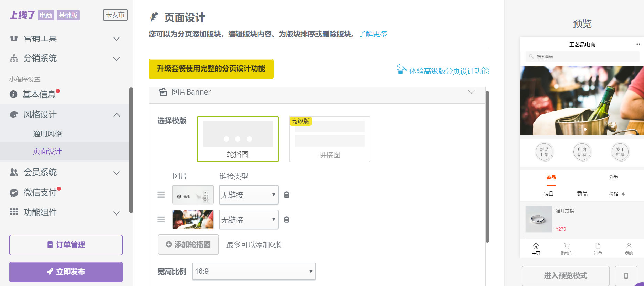This screenshot has width=644, height=286.
Task: Click drag handle of second image row
Action: point(161,220)
